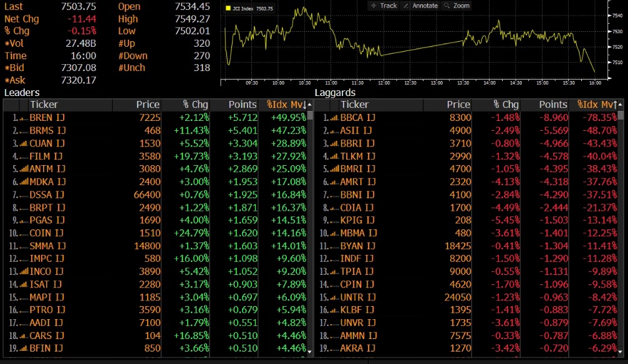
Task: Click volume bar icon beside INCO IJ
Action: [x=24, y=272]
